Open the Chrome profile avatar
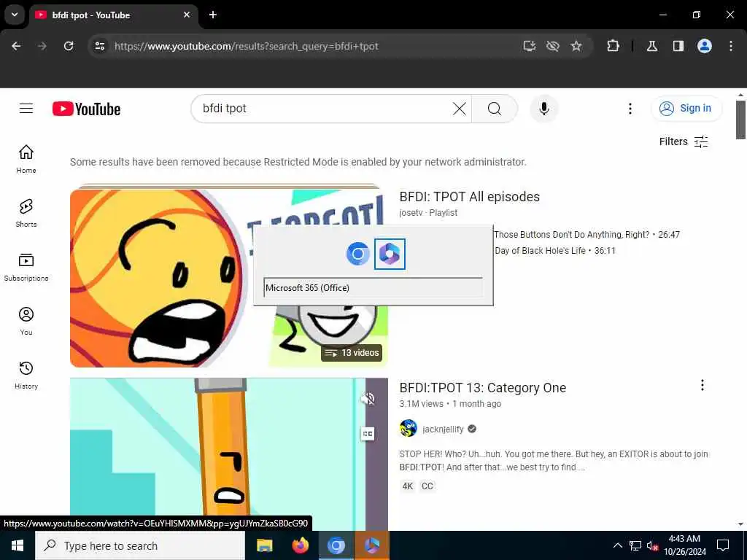 pos(705,46)
